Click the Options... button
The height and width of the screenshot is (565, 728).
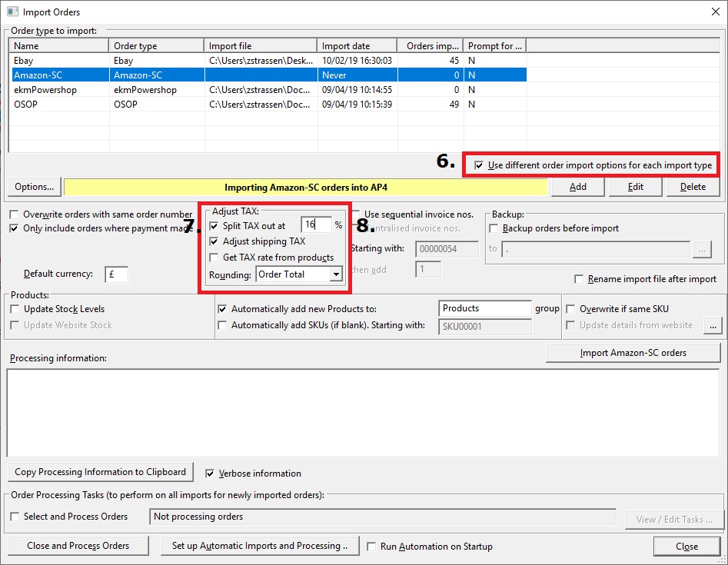click(x=35, y=187)
